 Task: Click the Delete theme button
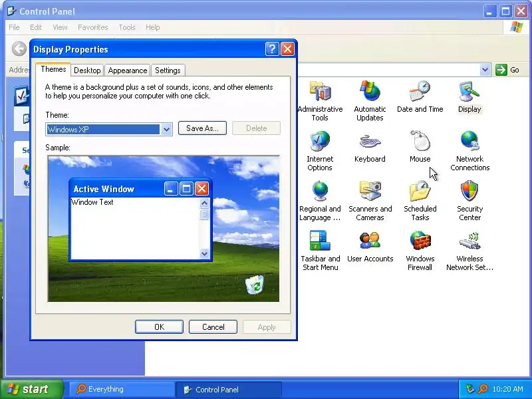pos(256,128)
